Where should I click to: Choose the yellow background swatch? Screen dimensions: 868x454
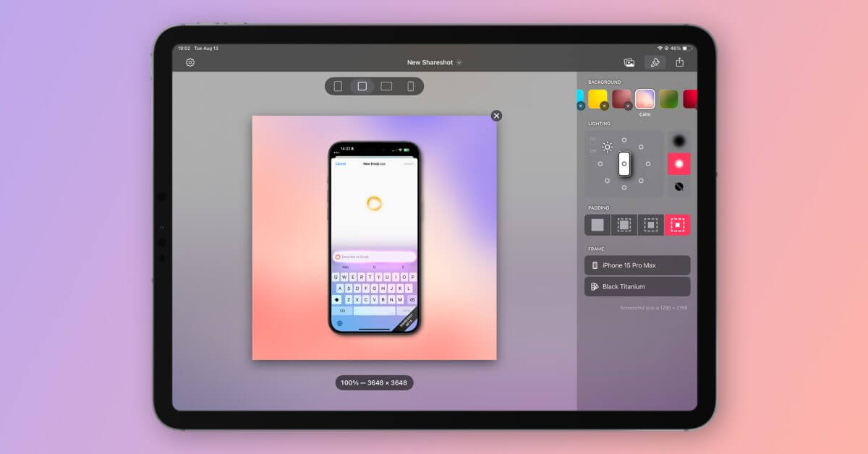pyautogui.click(x=597, y=99)
